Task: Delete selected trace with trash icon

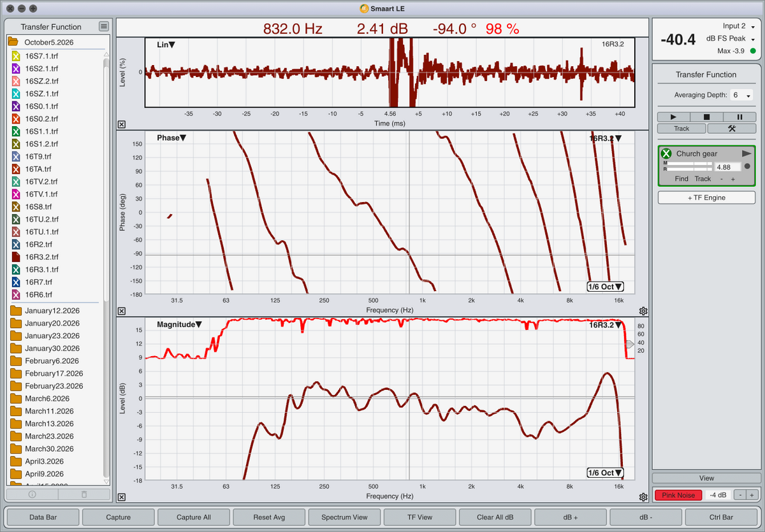Action: 84,494
